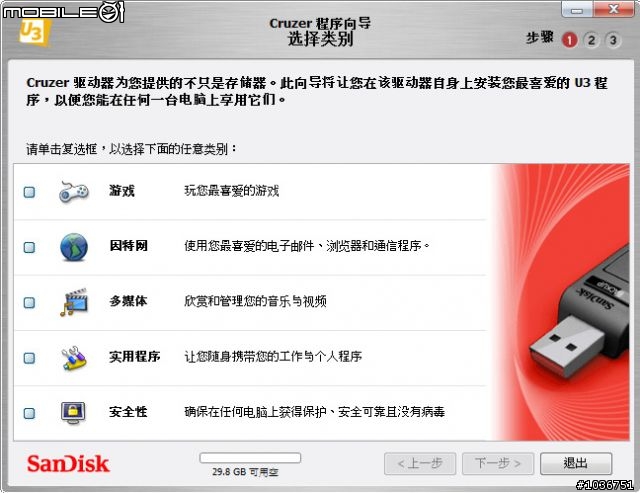This screenshot has width=640, height=493.
Task: Click the SanDisk logo
Action: pos(68,464)
